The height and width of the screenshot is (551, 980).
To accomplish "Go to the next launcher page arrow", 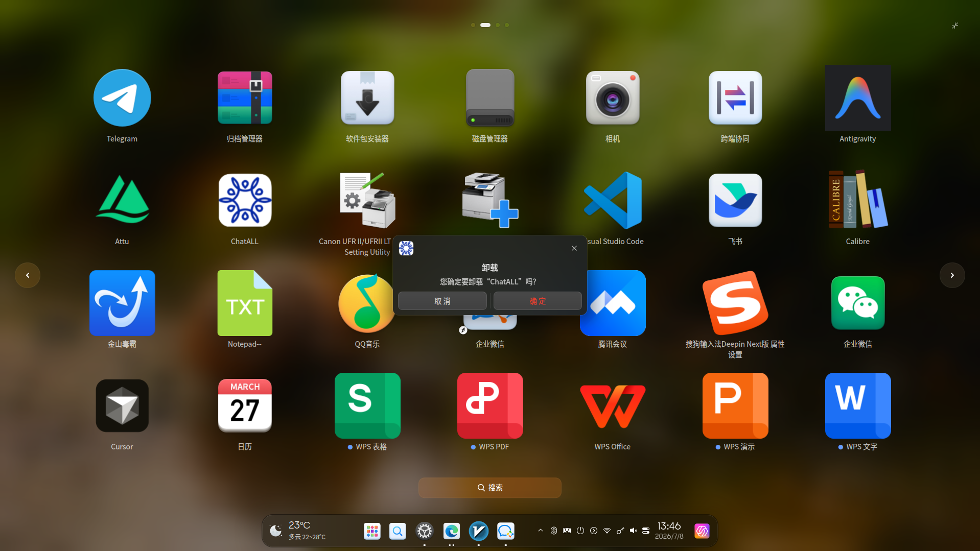I will pos(952,275).
